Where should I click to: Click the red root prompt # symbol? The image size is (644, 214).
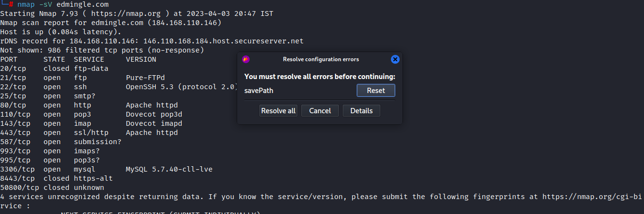pos(11,4)
